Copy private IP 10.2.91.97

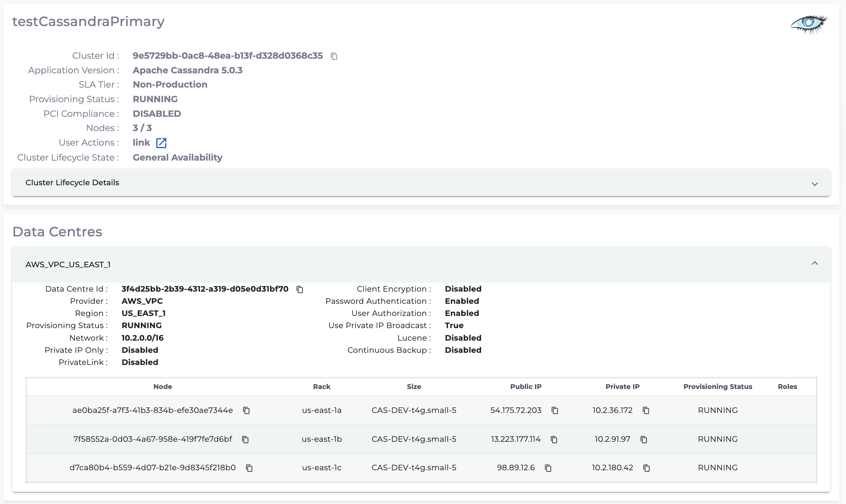click(644, 440)
